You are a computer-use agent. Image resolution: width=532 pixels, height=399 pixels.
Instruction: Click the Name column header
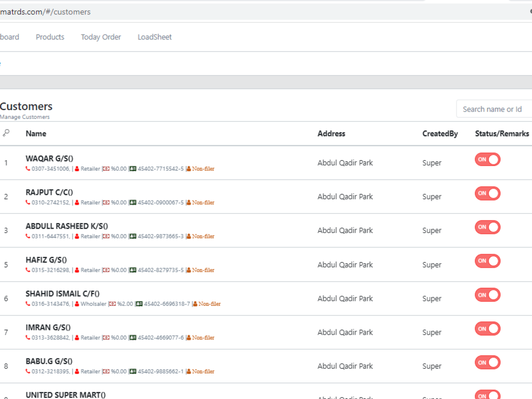tap(36, 134)
